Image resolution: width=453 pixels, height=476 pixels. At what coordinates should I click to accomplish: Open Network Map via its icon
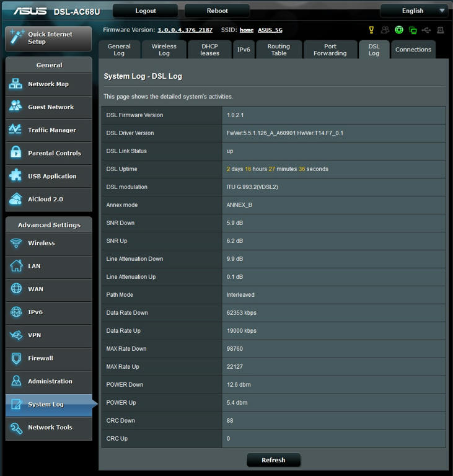[15, 84]
